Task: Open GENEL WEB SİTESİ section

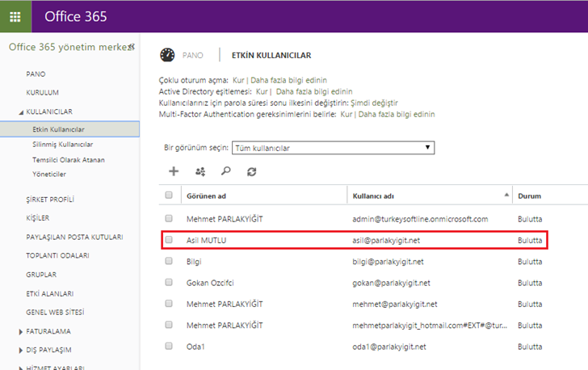Action: coord(55,312)
